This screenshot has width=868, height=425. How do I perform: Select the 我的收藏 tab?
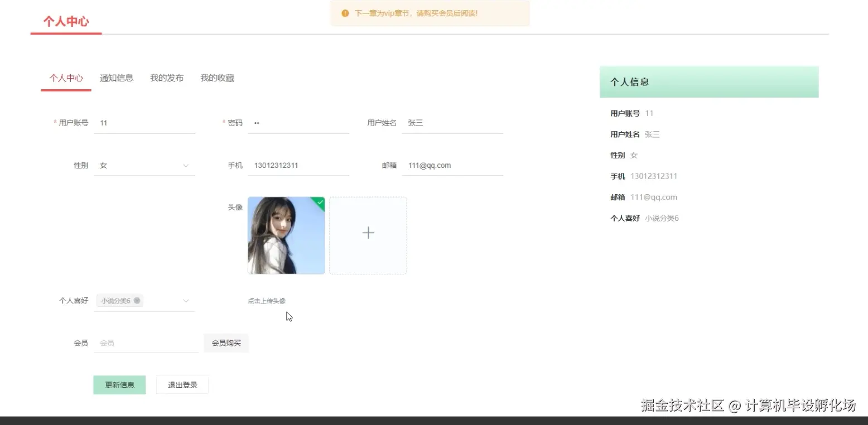(216, 78)
